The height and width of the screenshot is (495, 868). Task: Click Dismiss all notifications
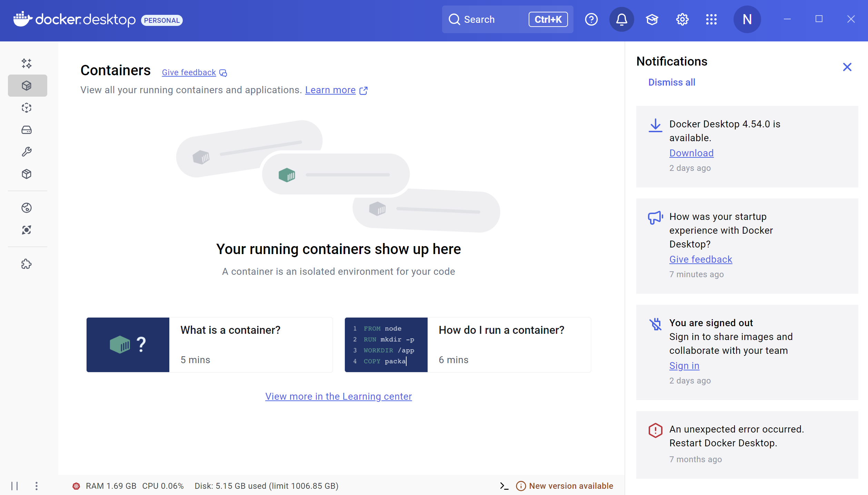[671, 82]
